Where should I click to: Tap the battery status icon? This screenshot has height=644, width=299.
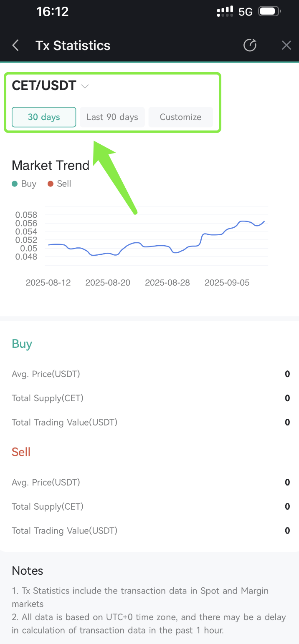(269, 11)
